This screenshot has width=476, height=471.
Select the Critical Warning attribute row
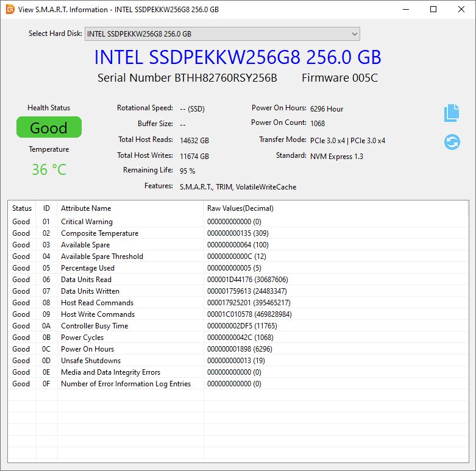click(x=87, y=222)
